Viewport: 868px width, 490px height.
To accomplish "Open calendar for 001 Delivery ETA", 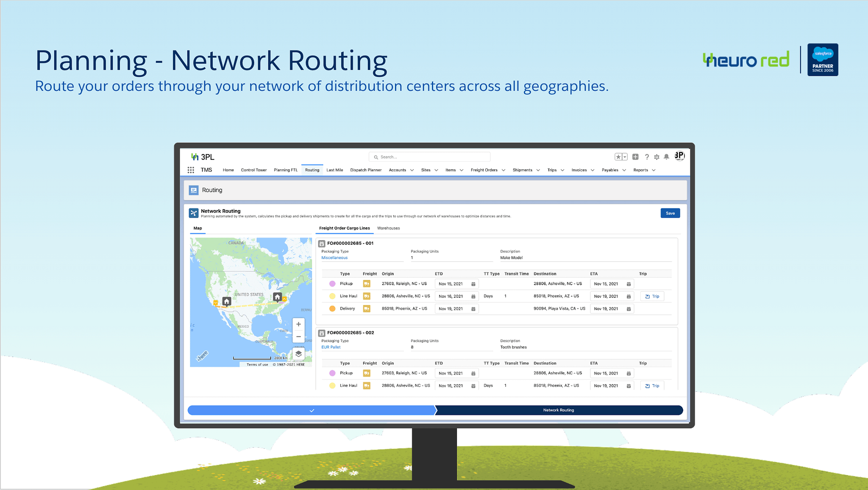I will pyautogui.click(x=629, y=309).
